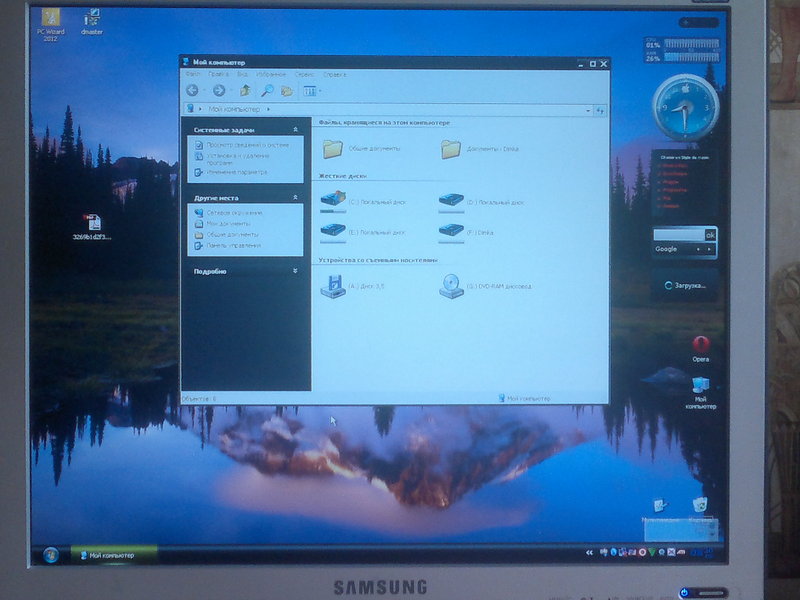This screenshot has height=600, width=800.
Task: Open the Сервис menu
Action: click(305, 74)
